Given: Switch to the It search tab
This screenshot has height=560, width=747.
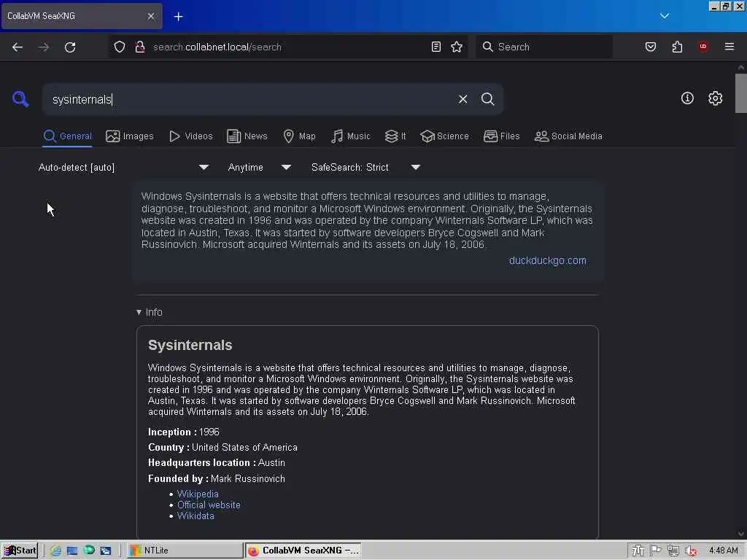Looking at the screenshot, I should 395,136.
